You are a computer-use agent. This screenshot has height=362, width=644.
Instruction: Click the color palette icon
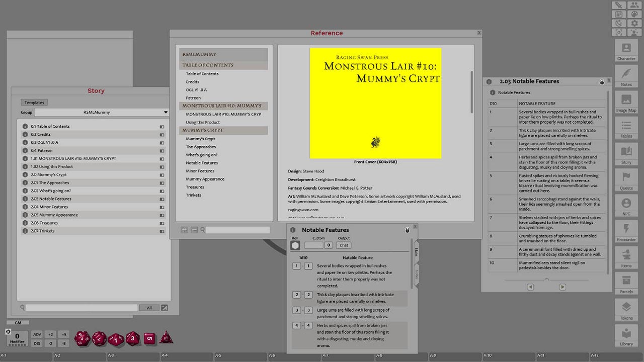633,14
